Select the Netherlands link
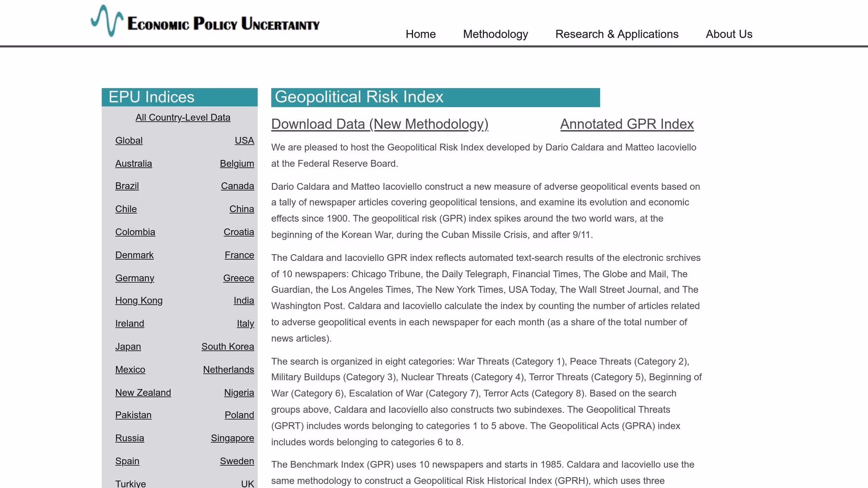Screen dimensions: 868x488 click(228, 370)
